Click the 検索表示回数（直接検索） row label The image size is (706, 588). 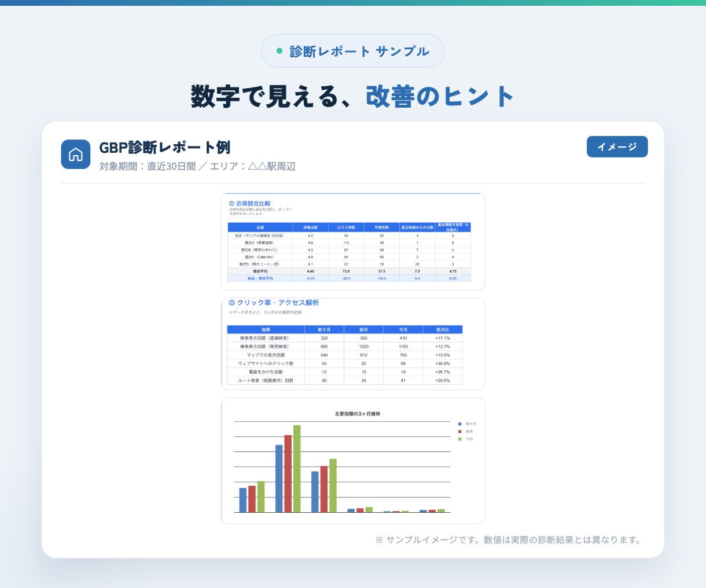(x=265, y=338)
